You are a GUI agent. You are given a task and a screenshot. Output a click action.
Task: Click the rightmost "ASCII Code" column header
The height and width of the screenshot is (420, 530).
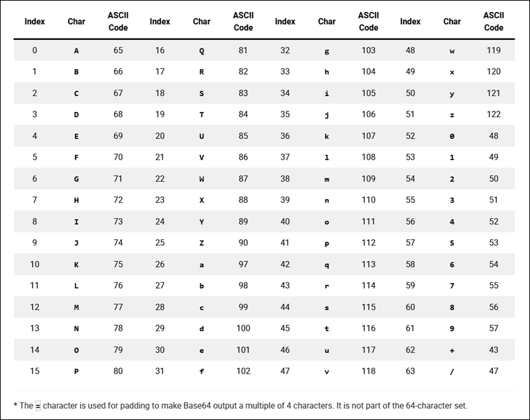(x=494, y=21)
